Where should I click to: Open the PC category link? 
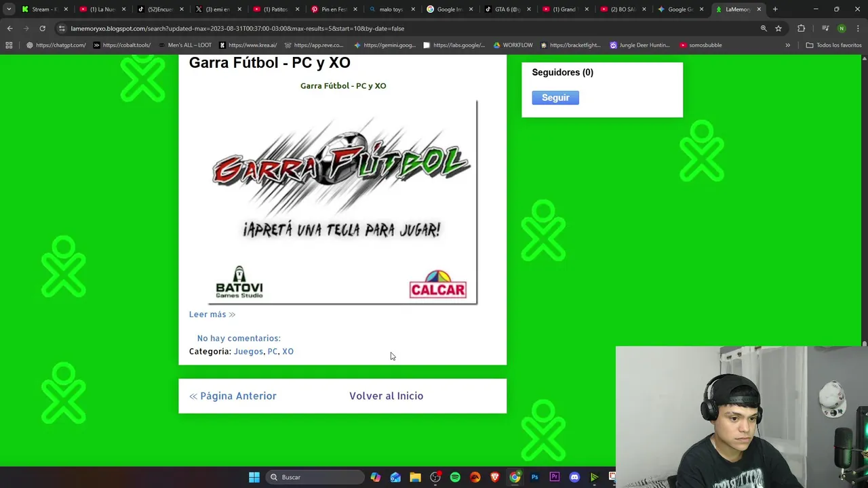(x=273, y=351)
